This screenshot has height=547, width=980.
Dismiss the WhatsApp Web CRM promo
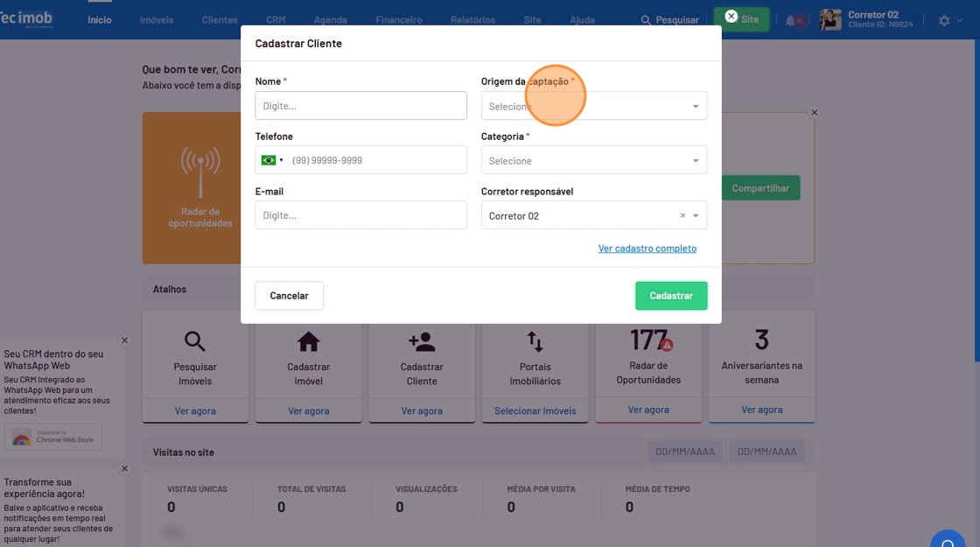click(x=124, y=340)
